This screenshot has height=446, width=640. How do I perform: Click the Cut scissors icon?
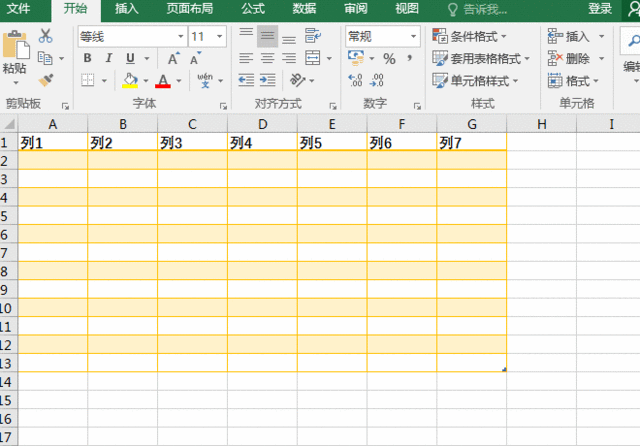click(45, 36)
